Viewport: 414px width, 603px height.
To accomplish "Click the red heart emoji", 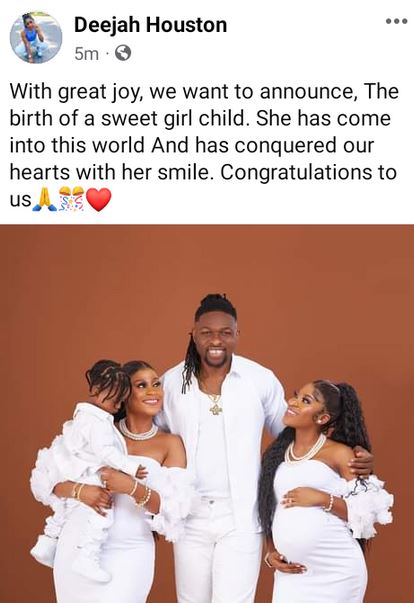I will (99, 200).
